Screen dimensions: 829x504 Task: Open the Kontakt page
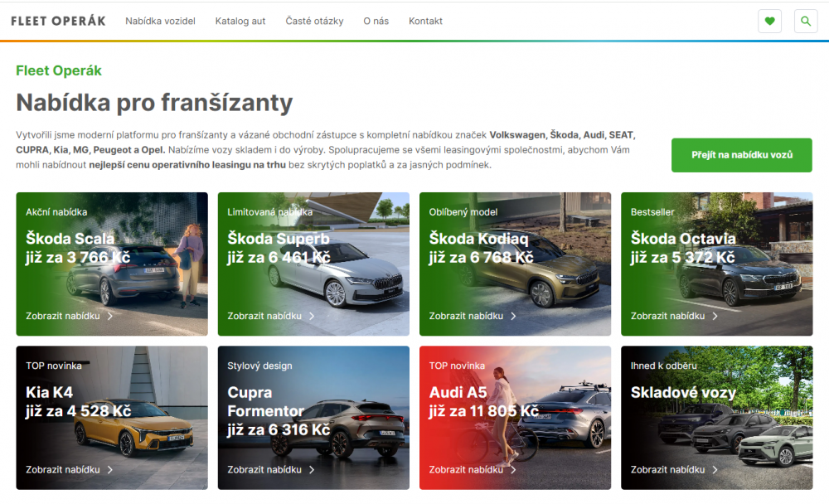point(425,21)
